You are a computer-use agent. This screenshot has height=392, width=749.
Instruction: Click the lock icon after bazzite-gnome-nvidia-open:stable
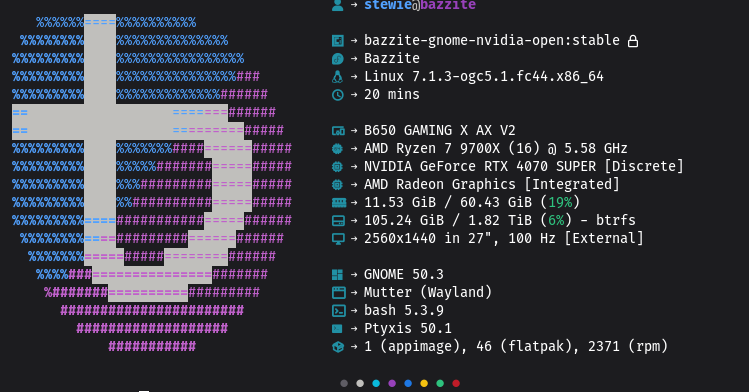(x=633, y=41)
